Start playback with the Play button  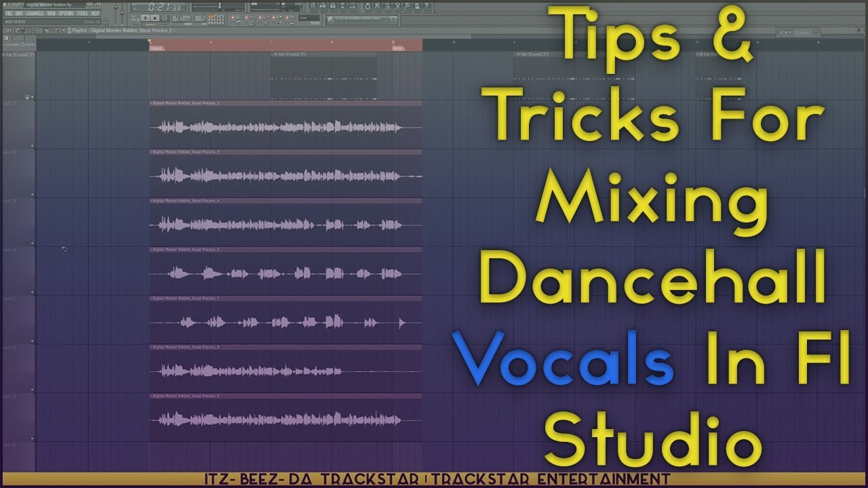coord(146,18)
